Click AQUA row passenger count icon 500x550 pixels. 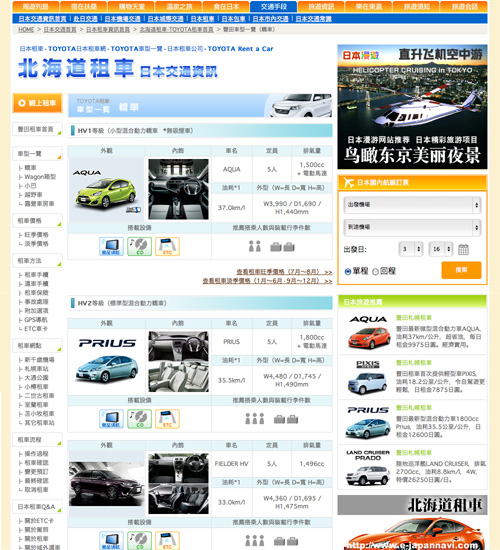pyautogui.click(x=255, y=247)
